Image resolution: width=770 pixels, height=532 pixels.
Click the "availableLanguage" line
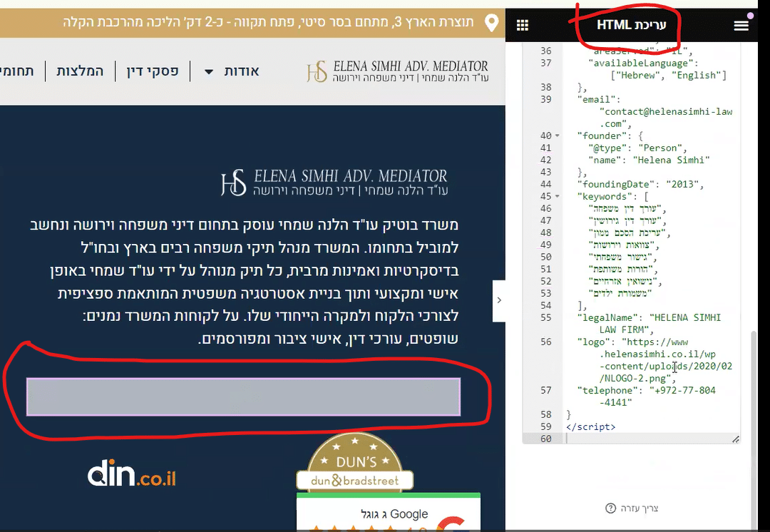(x=657, y=69)
